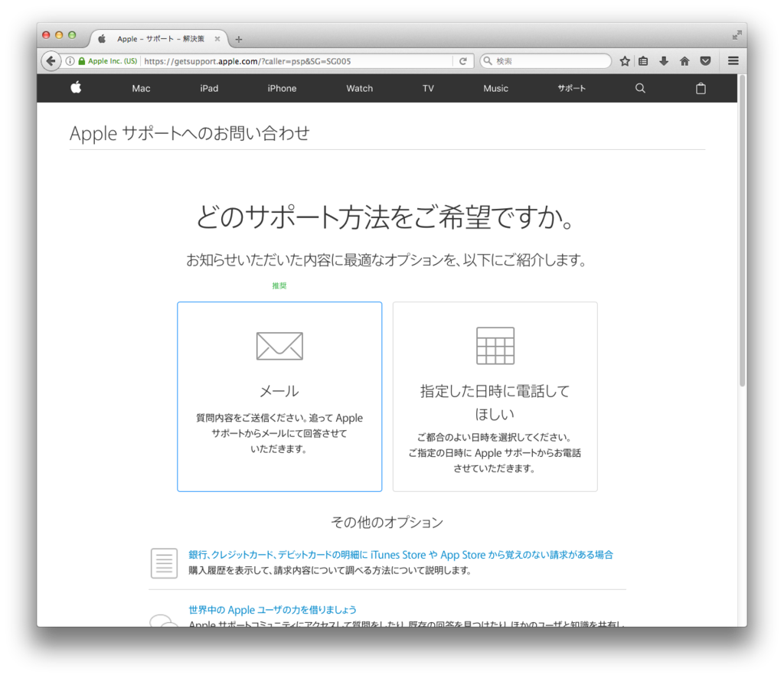Open a new tab with plus button
This screenshot has height=678, width=784.
tap(239, 39)
